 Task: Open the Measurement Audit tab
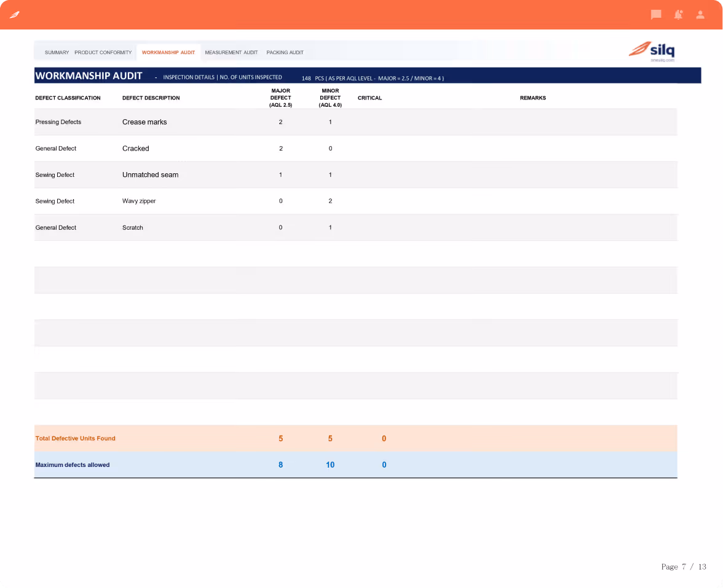click(x=231, y=53)
